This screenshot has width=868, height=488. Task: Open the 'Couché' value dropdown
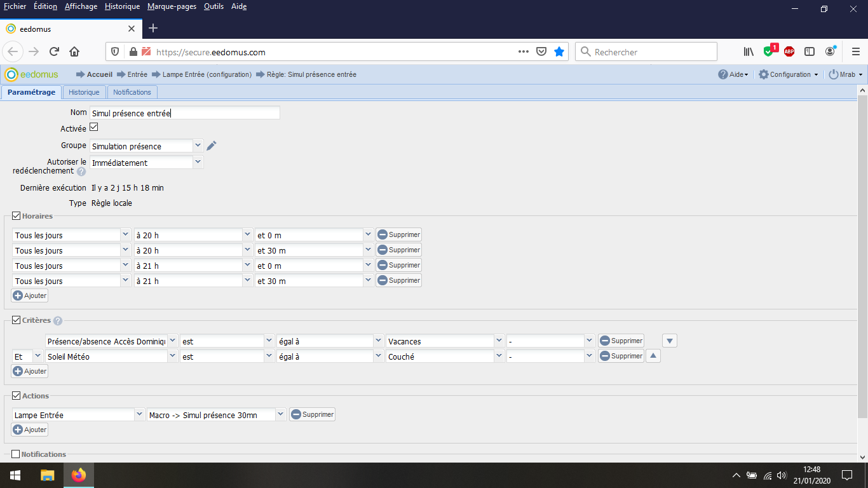coord(445,356)
